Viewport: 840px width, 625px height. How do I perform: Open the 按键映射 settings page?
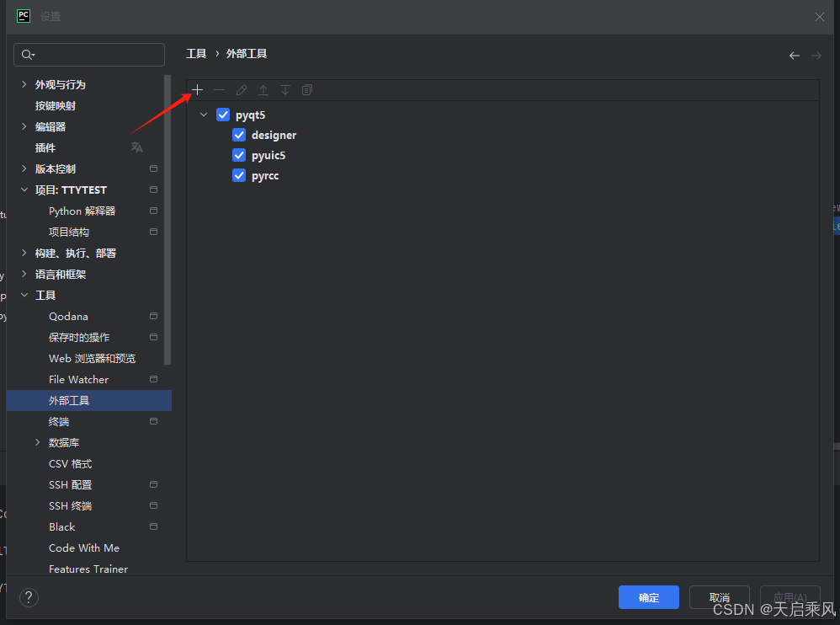[56, 105]
